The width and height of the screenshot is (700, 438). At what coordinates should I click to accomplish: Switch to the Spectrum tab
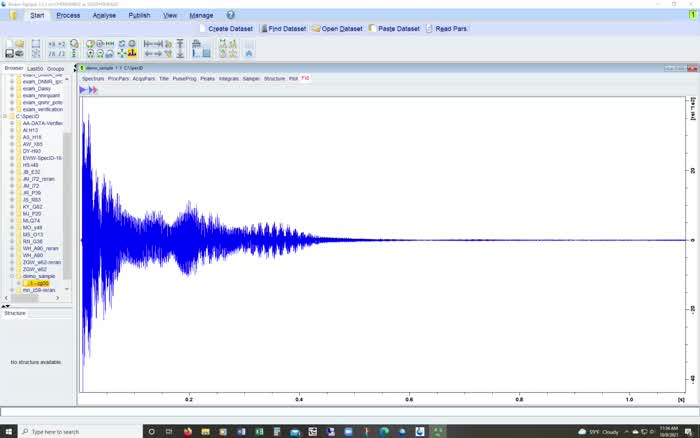point(93,79)
